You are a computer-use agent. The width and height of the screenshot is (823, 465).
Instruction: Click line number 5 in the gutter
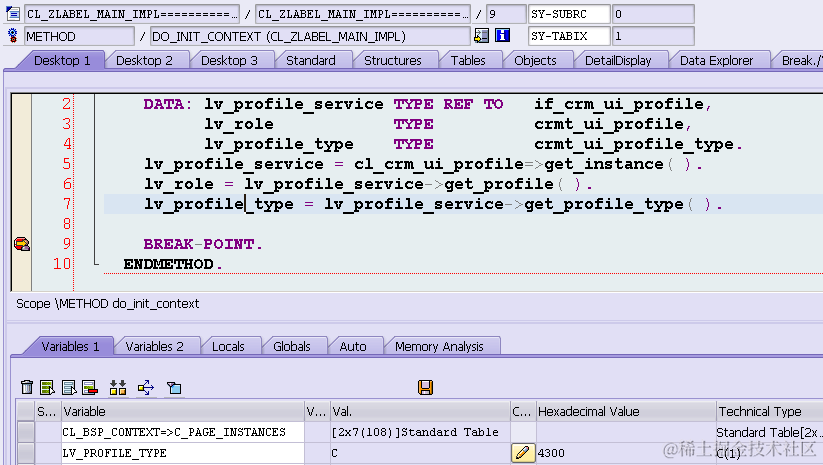click(x=67, y=164)
